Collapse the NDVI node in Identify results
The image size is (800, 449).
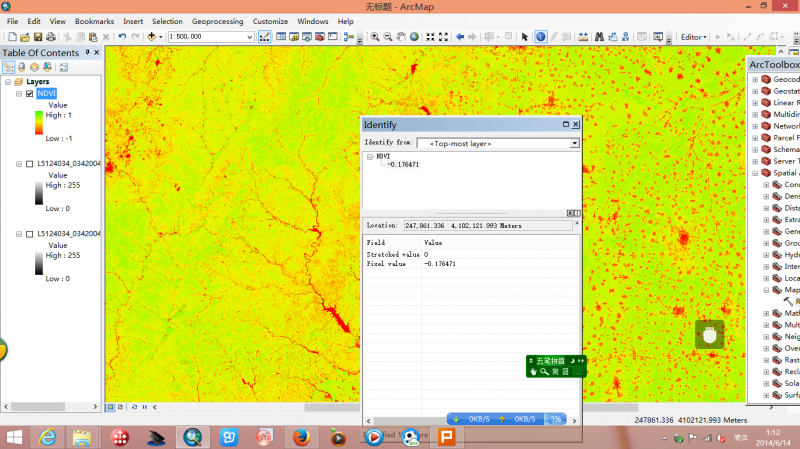point(370,156)
